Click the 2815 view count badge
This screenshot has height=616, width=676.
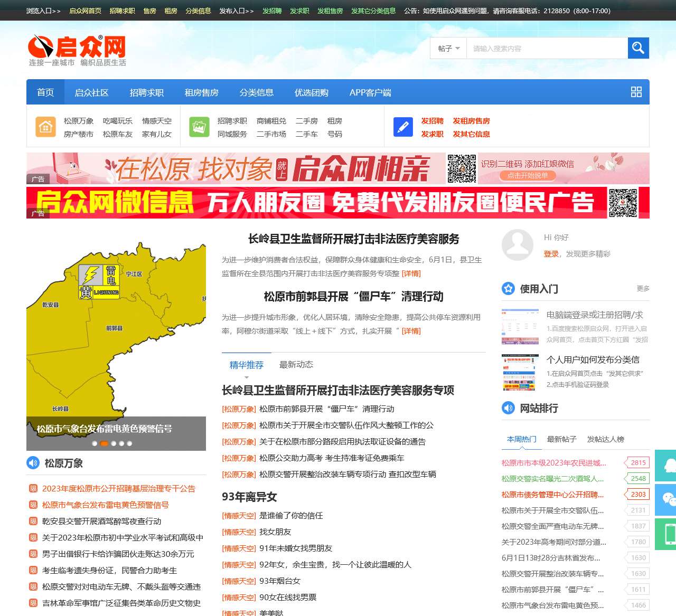[637, 462]
